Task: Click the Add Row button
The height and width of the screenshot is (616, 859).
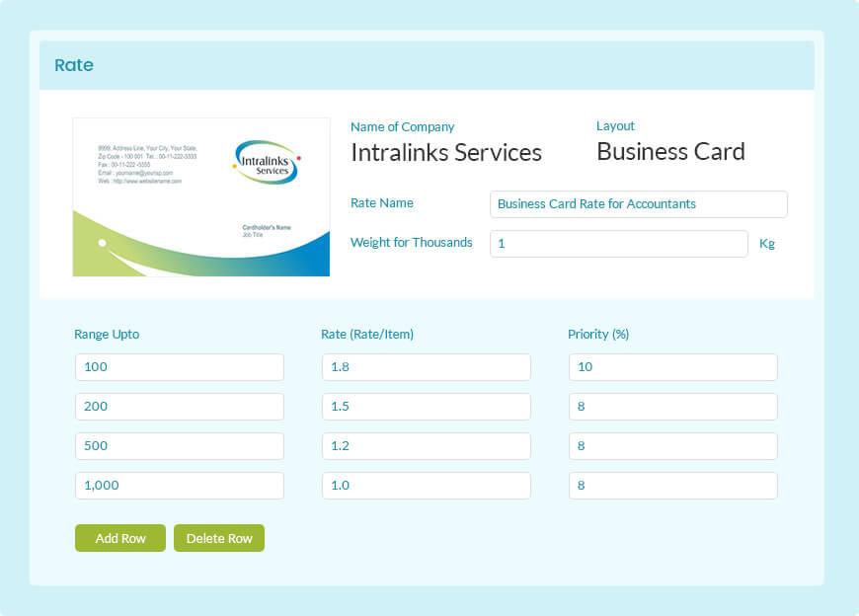Action: point(120,538)
